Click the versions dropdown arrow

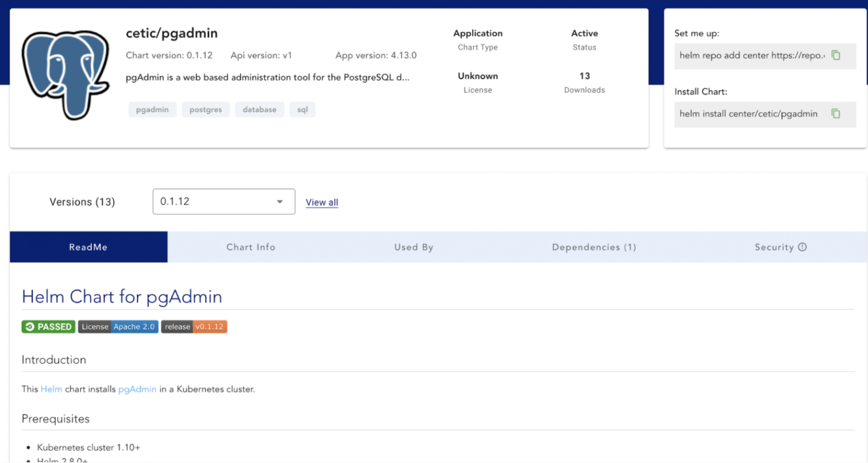click(x=280, y=201)
